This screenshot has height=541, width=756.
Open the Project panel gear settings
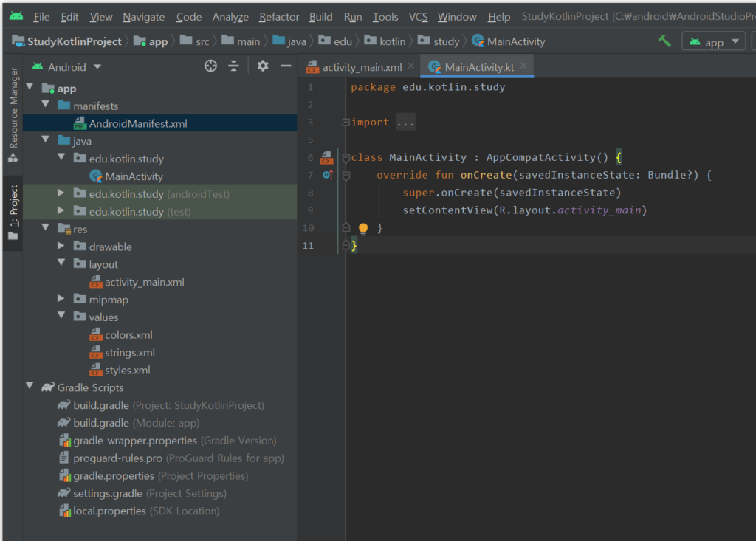(x=263, y=66)
